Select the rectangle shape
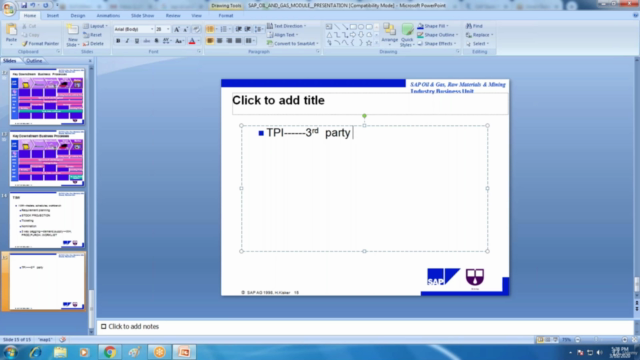 point(353,27)
